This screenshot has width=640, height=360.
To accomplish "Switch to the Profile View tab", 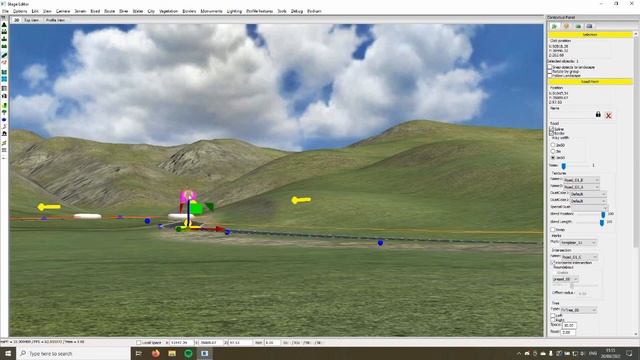I will click(56, 20).
